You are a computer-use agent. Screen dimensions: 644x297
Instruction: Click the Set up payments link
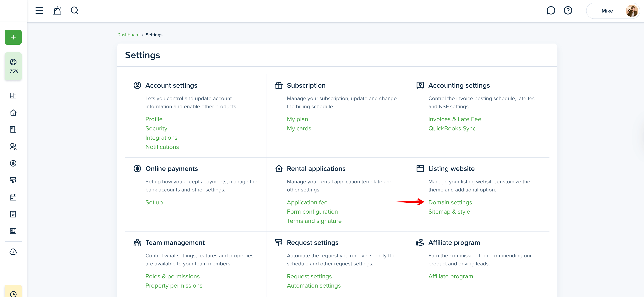pyautogui.click(x=154, y=202)
